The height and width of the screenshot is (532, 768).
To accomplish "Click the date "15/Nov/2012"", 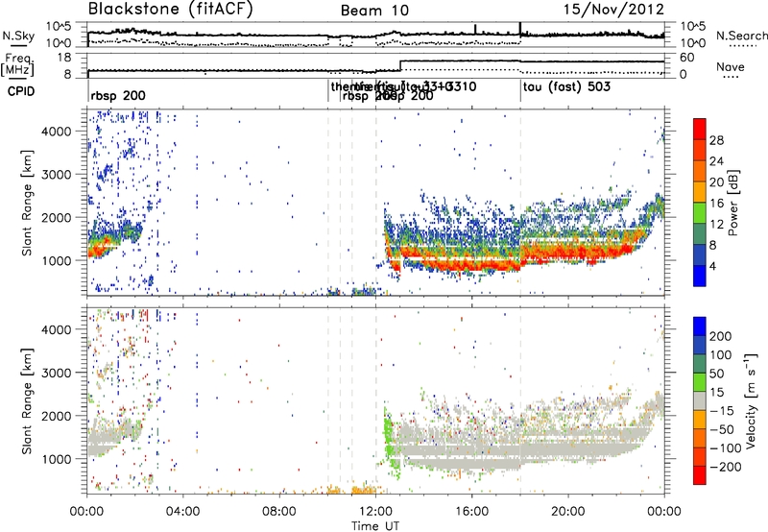I will (x=613, y=9).
